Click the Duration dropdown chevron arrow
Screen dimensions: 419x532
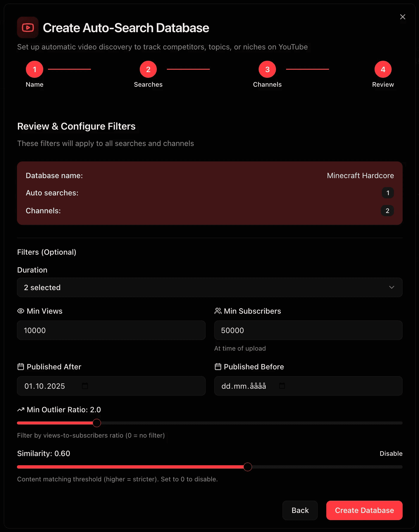pos(392,287)
